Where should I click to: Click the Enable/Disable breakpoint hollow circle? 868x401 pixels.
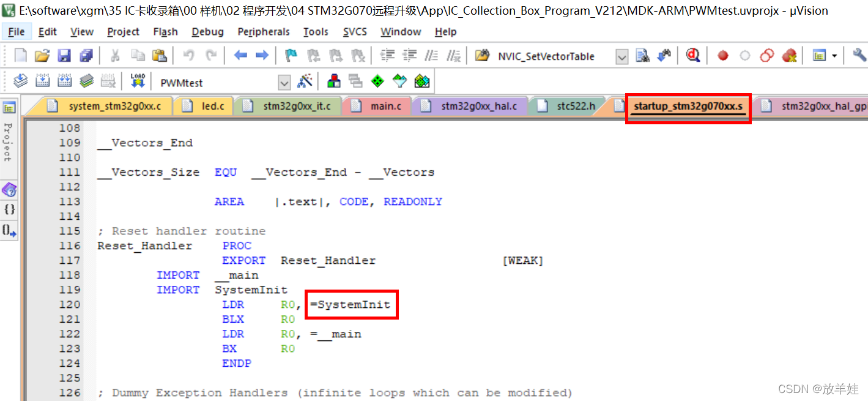click(x=744, y=56)
